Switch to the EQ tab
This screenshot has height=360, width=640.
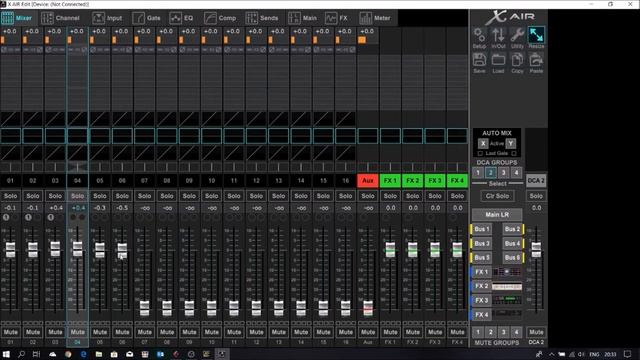182,18
